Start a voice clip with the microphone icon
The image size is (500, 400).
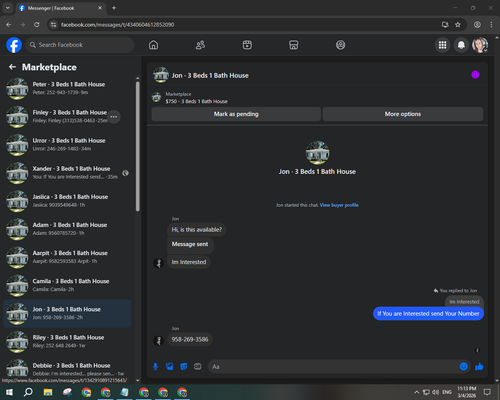[x=155, y=367]
